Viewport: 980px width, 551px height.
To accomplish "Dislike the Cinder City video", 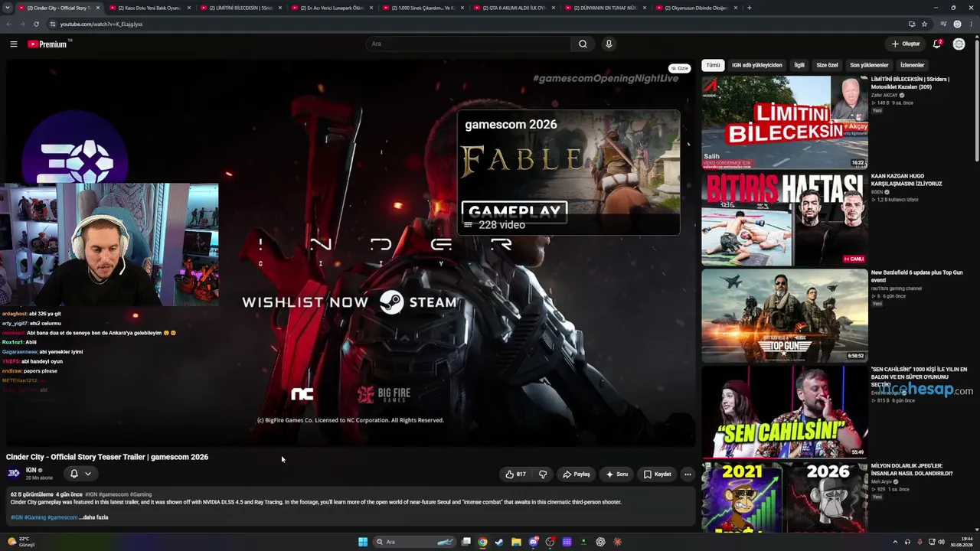I will click(543, 474).
